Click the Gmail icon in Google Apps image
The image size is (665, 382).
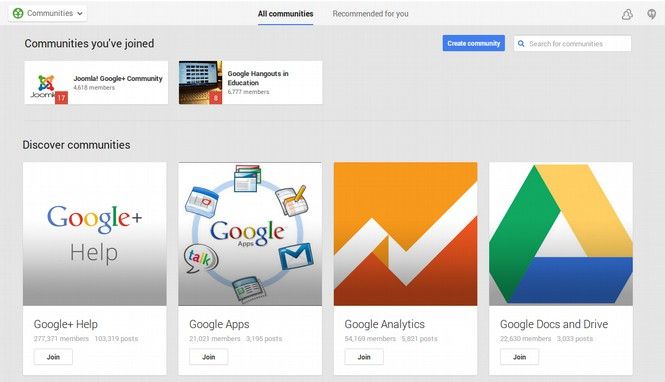pyautogui.click(x=296, y=256)
